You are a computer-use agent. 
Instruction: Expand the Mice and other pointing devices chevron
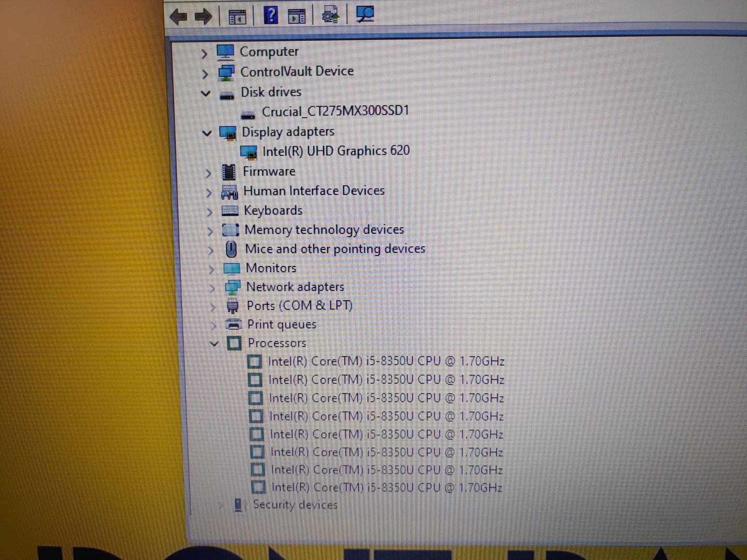(211, 250)
